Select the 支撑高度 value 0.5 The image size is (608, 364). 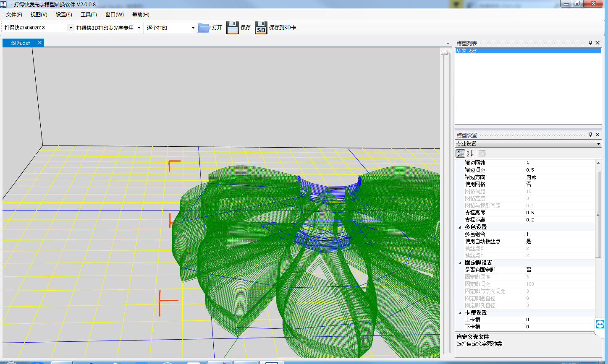coord(560,213)
